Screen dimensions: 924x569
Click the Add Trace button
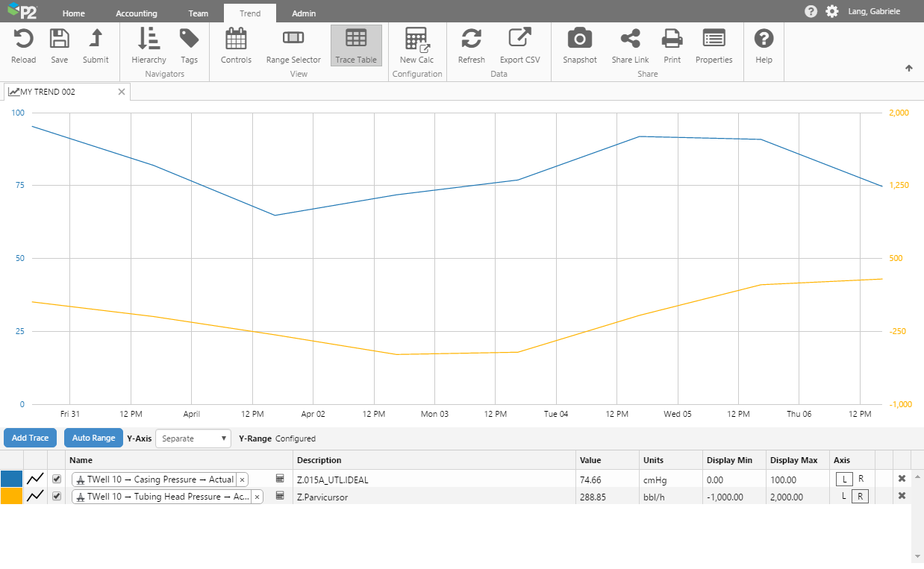30,438
